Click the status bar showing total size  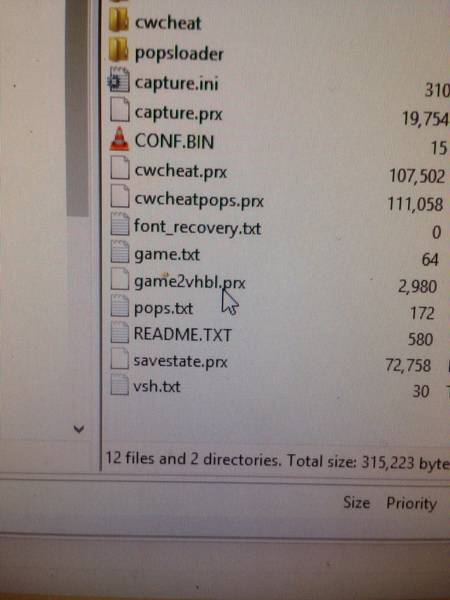click(x=277, y=460)
